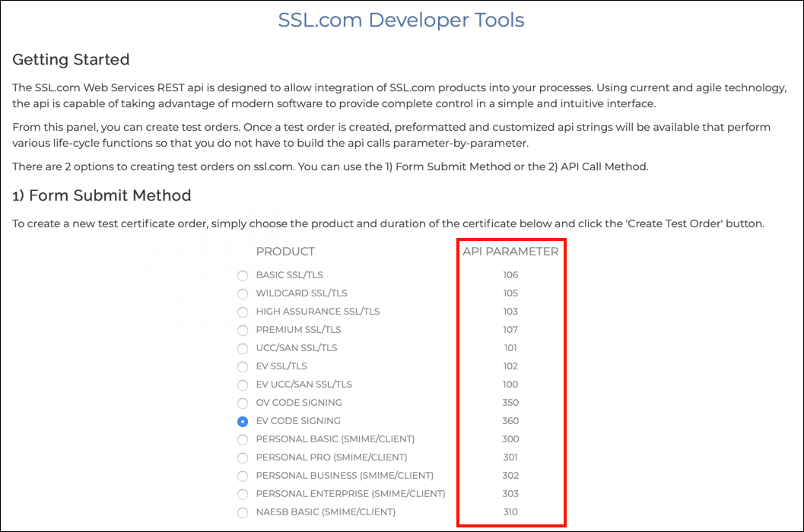Viewport: 804px width, 532px height.
Task: Choose the EV SSL/TLS radio button
Action: tap(243, 367)
